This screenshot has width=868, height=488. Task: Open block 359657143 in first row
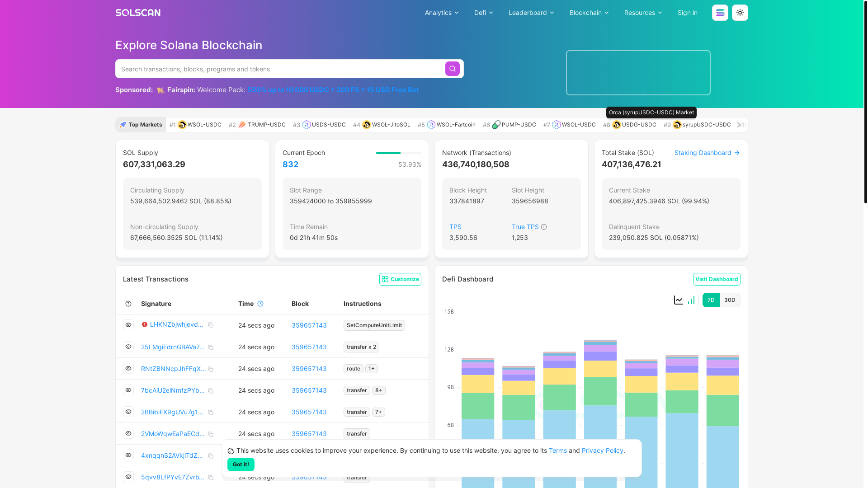coord(309,325)
